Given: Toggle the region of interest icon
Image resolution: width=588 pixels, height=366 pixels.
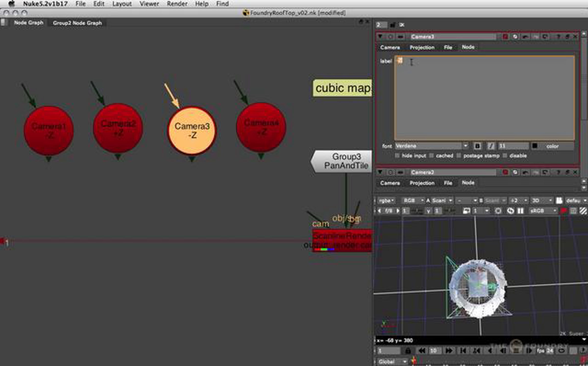Looking at the screenshot, I should [x=498, y=211].
